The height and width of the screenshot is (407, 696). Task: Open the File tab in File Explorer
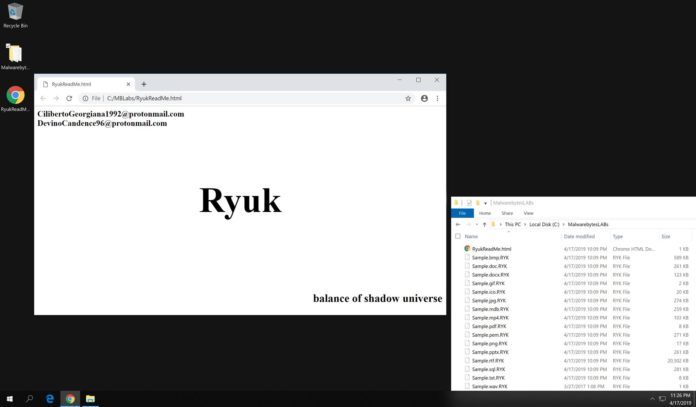point(462,213)
